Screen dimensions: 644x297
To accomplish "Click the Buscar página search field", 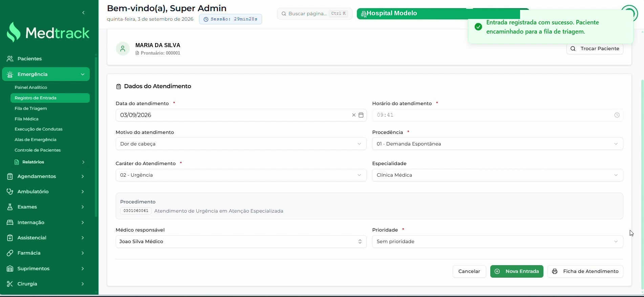I will 315,14.
